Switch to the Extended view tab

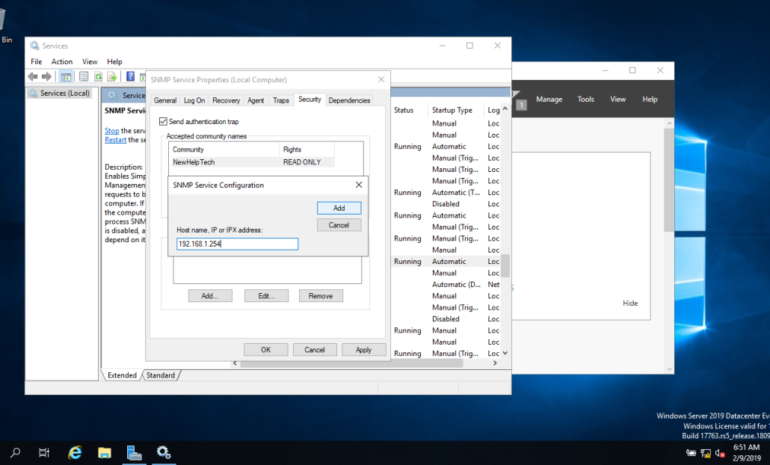122,375
